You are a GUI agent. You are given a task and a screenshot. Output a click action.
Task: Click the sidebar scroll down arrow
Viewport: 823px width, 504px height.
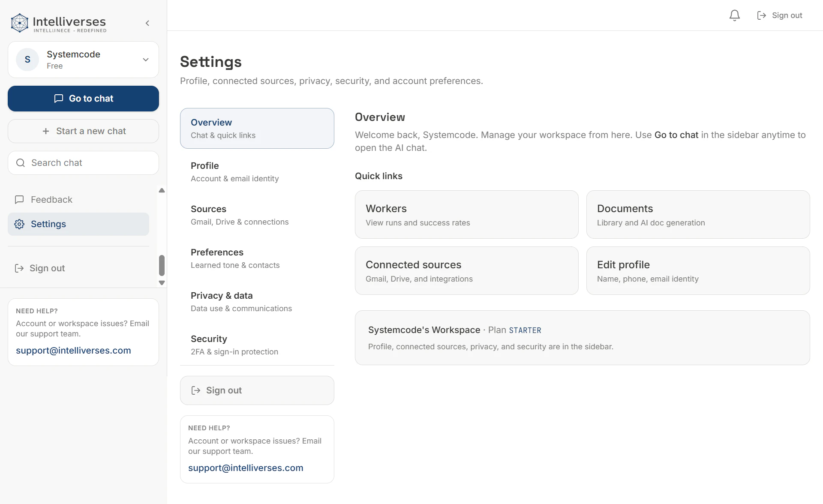[x=162, y=283]
